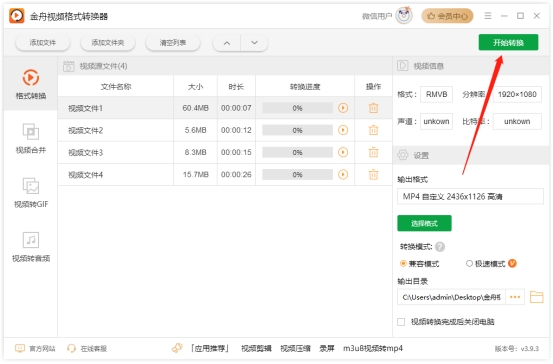Click the 1920×1080 resolution value
This screenshot has height=364, width=553.
tap(517, 94)
